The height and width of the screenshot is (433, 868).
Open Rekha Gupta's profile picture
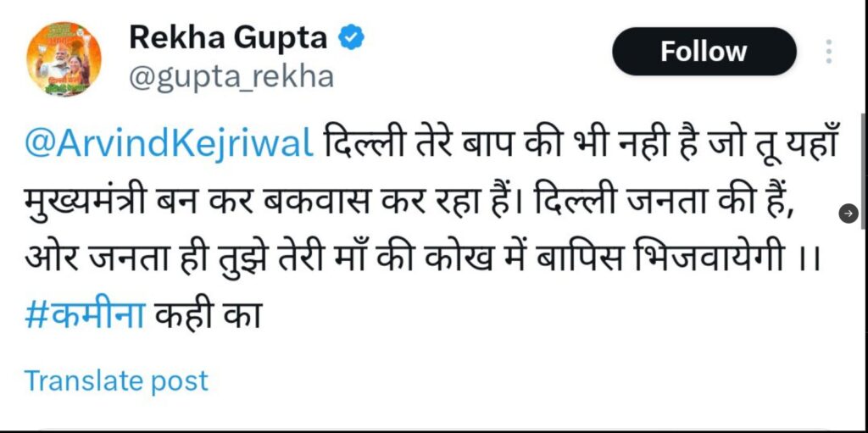(64, 59)
